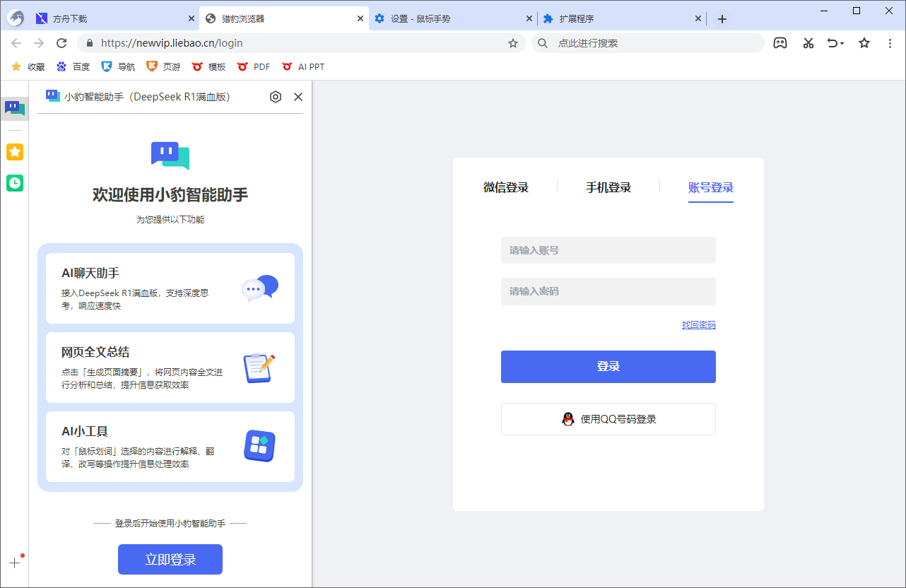
Task: Open the browser three-dot menu
Action: click(890, 43)
